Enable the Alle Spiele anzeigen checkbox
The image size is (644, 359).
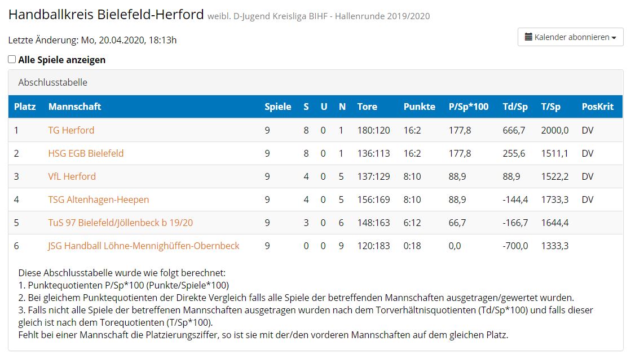(12, 59)
